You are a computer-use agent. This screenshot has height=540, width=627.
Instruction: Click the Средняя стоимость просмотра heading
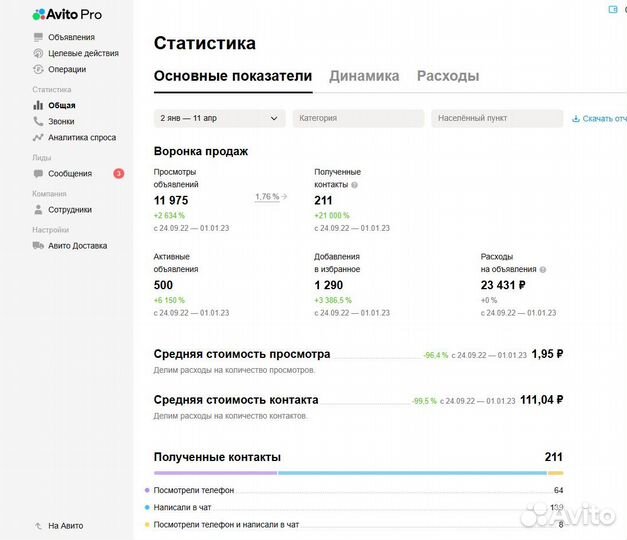tap(242, 354)
